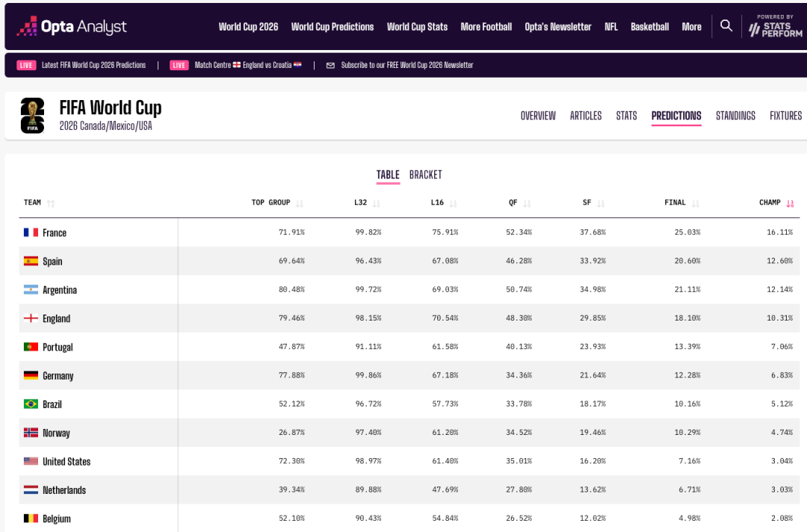Click the Brazil flag icon

click(x=31, y=404)
